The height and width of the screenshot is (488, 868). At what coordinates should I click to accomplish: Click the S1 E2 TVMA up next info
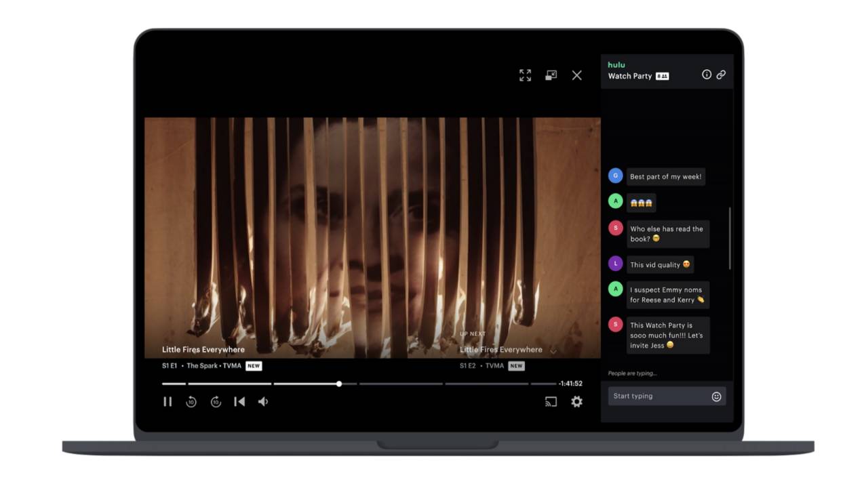tap(482, 366)
